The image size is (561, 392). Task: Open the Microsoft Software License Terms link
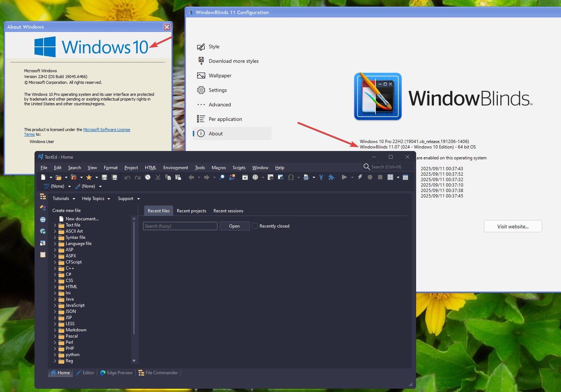[106, 130]
